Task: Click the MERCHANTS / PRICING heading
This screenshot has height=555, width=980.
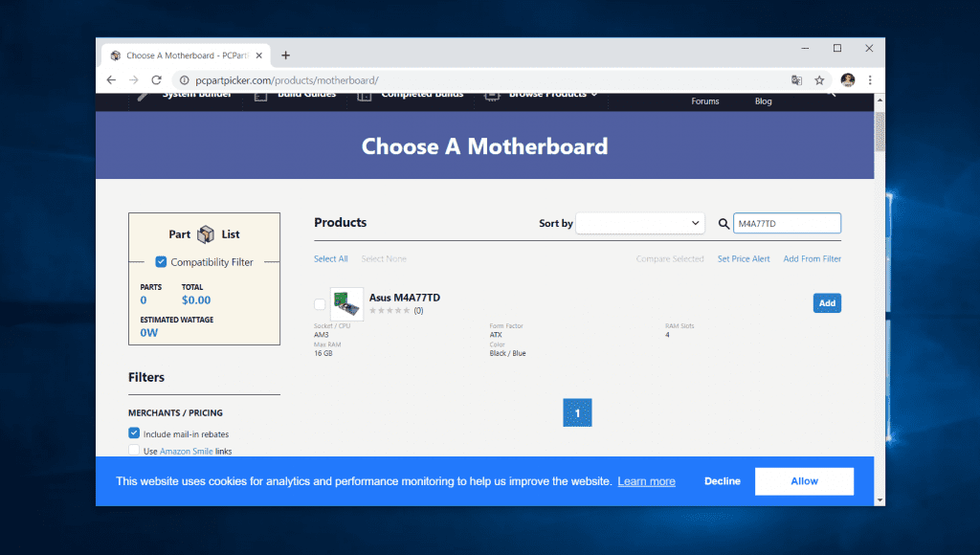Action: point(176,412)
